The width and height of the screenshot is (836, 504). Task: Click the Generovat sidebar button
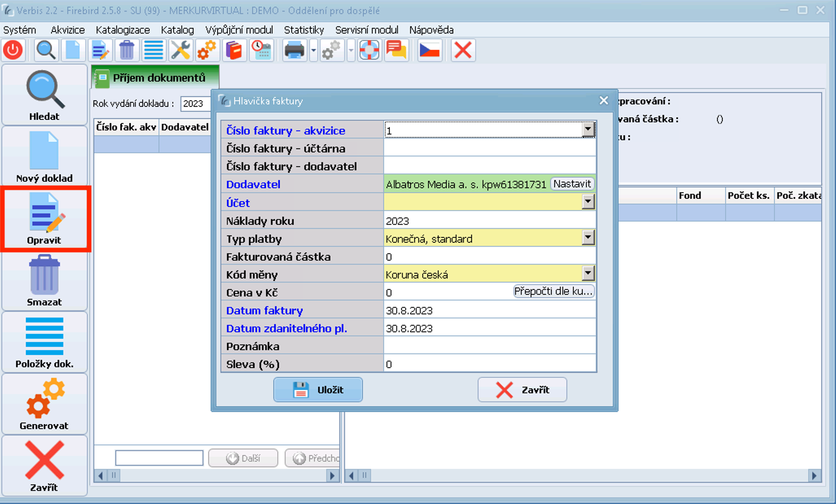click(44, 404)
